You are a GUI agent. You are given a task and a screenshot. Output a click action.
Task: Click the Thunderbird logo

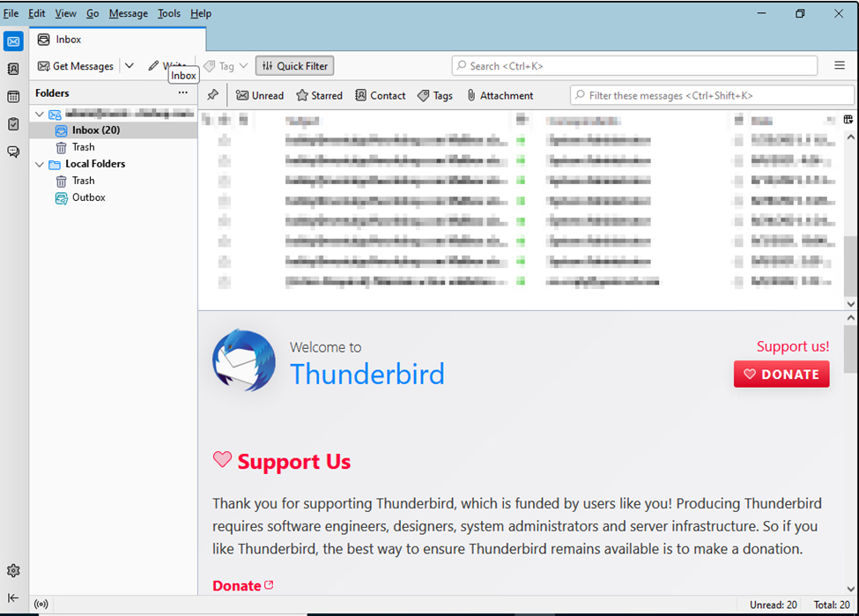pos(244,360)
